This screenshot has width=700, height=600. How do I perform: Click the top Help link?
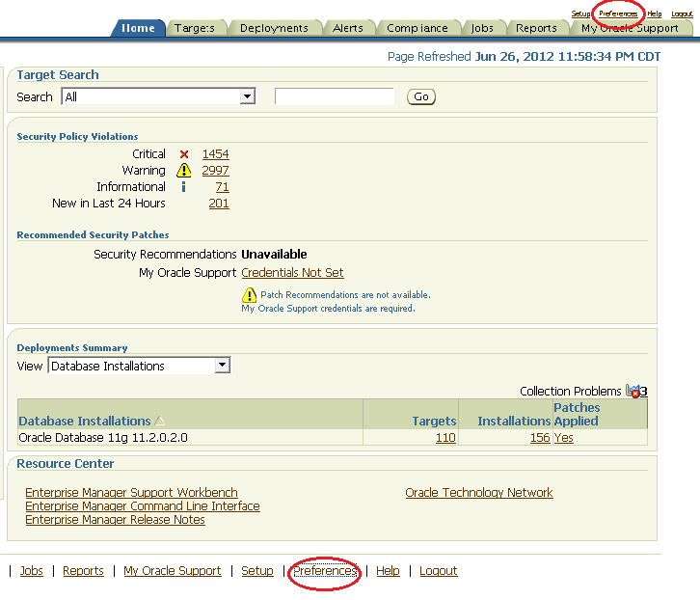click(x=654, y=14)
